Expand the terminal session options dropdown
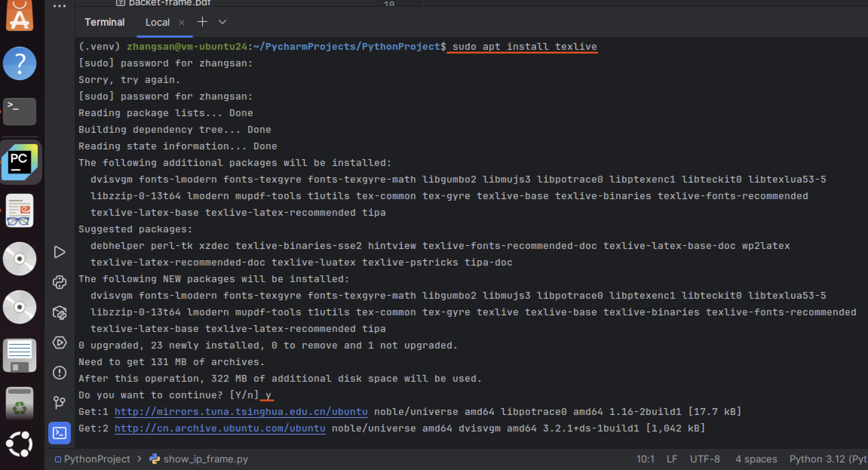This screenshot has height=470, width=868. (x=222, y=22)
